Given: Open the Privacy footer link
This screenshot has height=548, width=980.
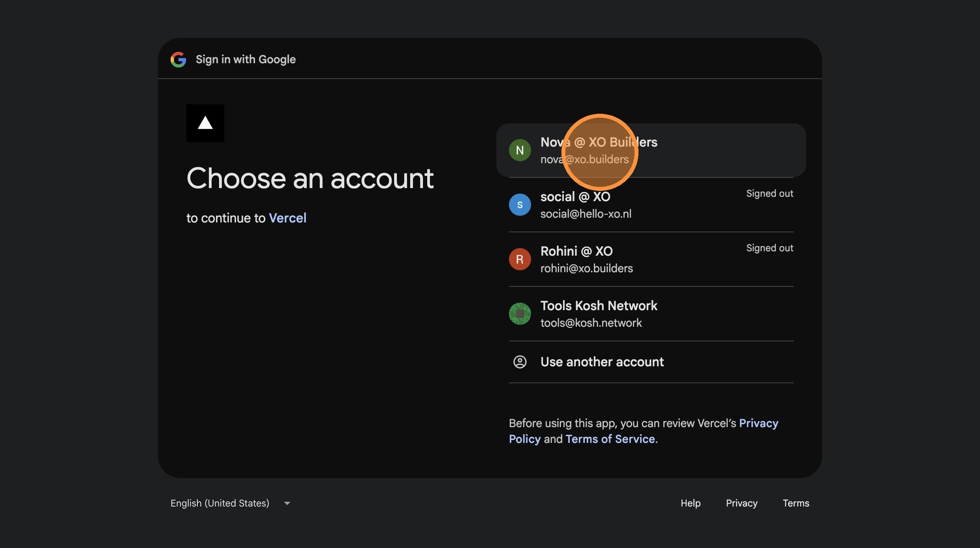Looking at the screenshot, I should (x=742, y=503).
